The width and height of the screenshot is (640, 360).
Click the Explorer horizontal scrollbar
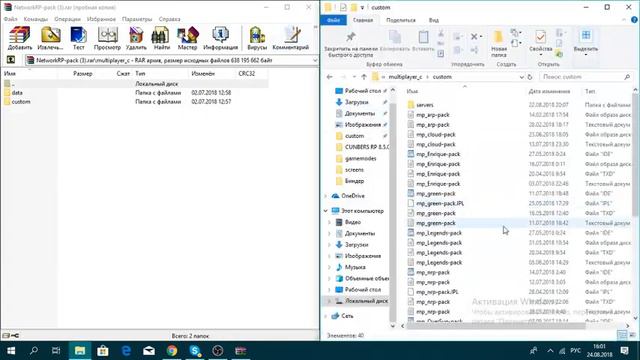pos(496,325)
